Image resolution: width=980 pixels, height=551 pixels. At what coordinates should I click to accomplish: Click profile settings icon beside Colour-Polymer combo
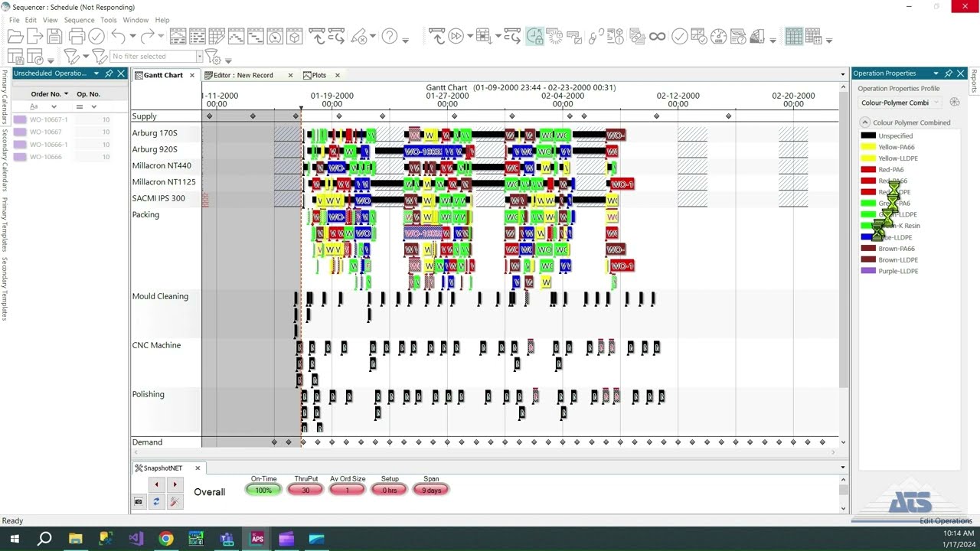click(x=954, y=102)
